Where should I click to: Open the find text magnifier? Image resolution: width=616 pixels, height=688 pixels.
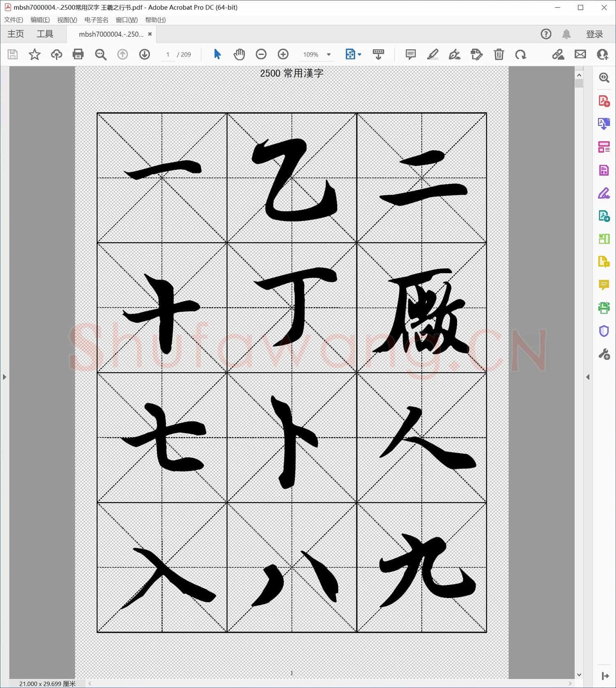[x=101, y=54]
